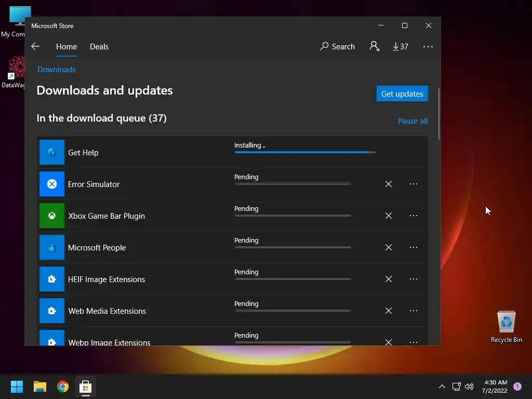This screenshot has width=532, height=399.
Task: Go back with the back arrow
Action: click(35, 46)
